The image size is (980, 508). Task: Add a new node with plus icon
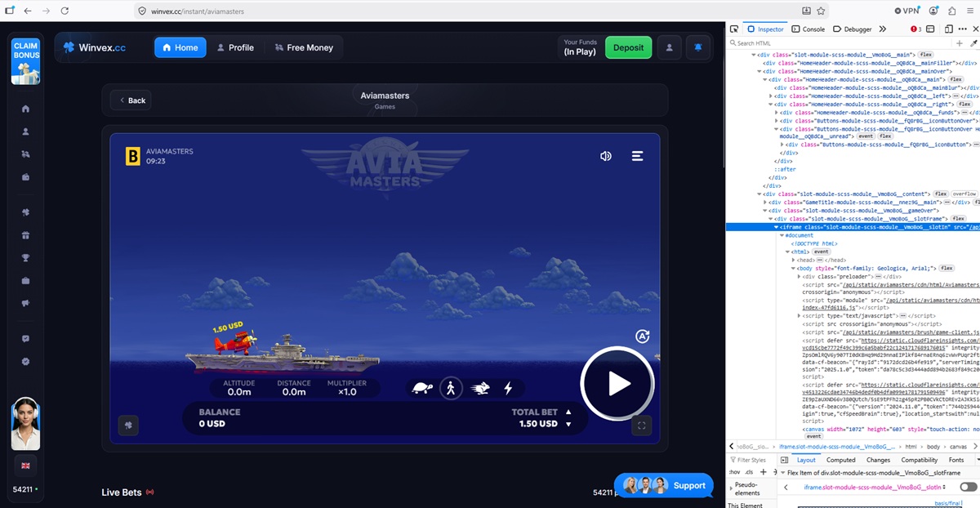pyautogui.click(x=960, y=43)
